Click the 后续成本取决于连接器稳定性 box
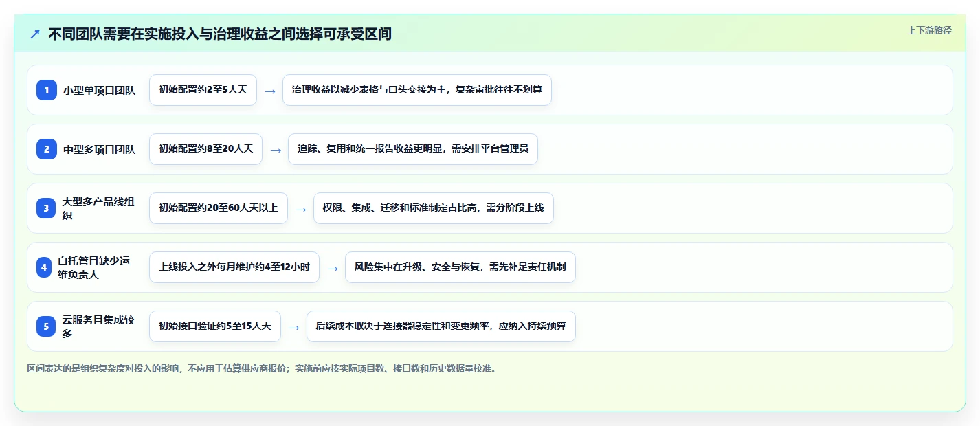Screen dimensions: 980x426 [441, 326]
